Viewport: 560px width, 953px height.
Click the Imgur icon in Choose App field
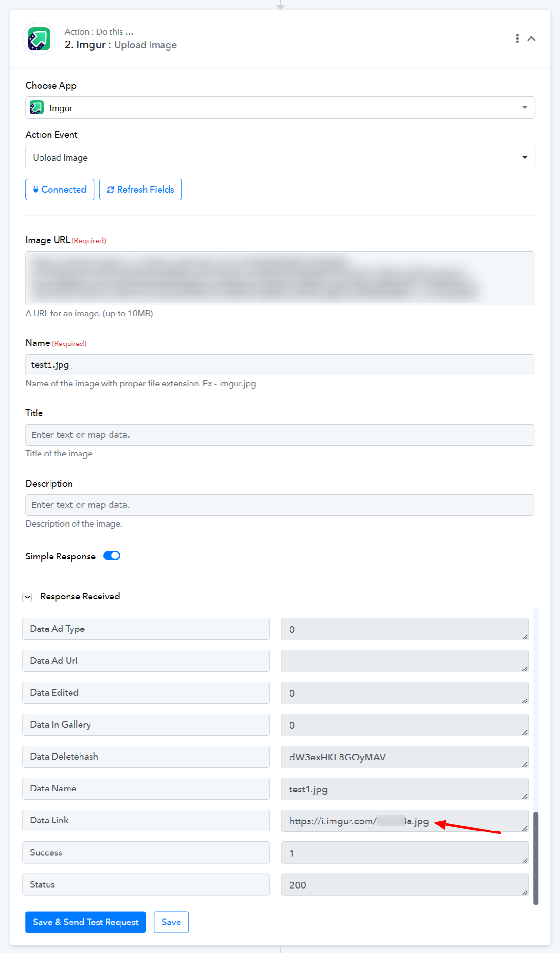[x=37, y=108]
